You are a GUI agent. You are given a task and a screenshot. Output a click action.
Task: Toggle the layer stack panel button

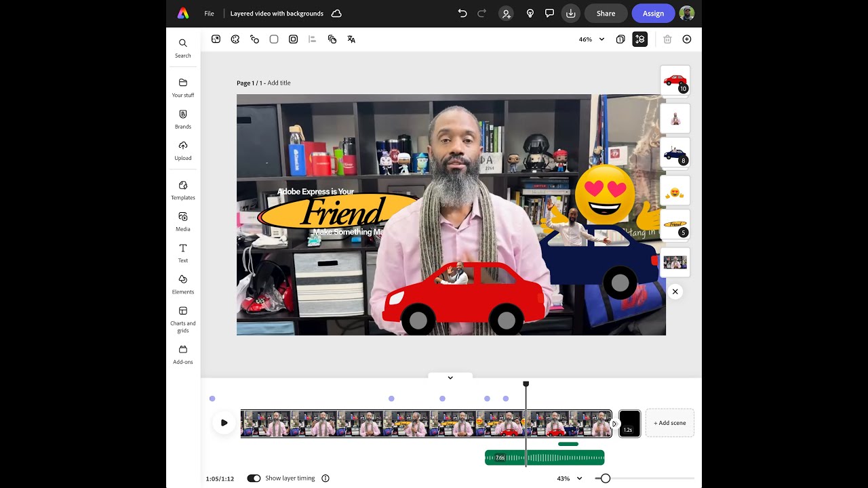pyautogui.click(x=640, y=39)
